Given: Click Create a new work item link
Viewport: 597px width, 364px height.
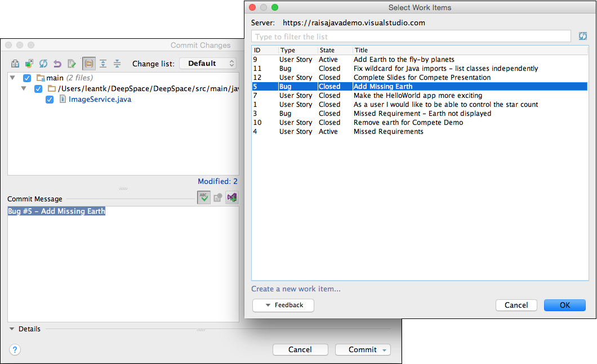Looking at the screenshot, I should pos(296,289).
